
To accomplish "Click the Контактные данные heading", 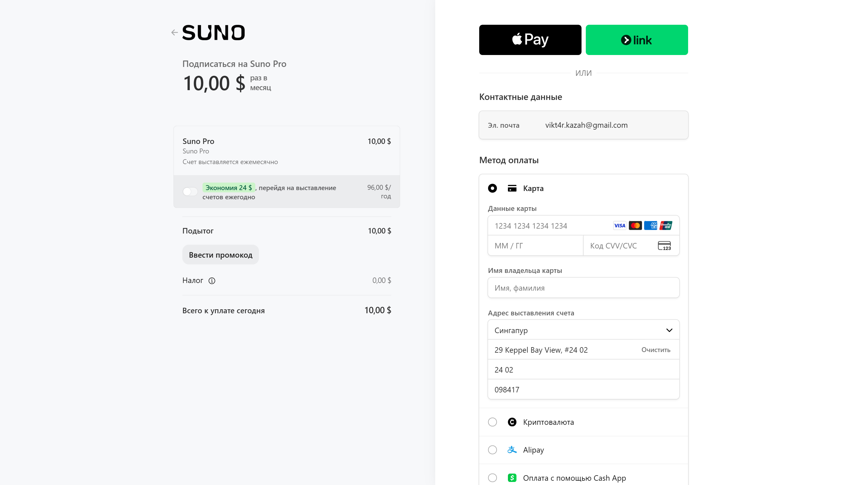I will pos(520,97).
